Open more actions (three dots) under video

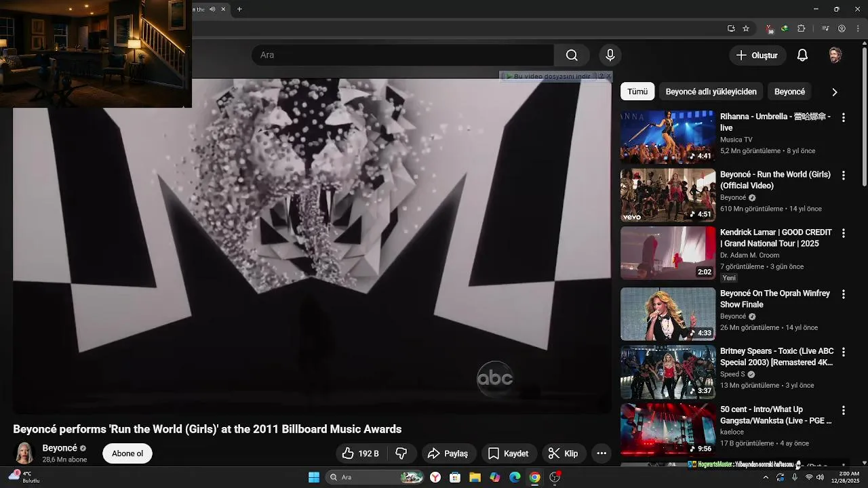601,453
